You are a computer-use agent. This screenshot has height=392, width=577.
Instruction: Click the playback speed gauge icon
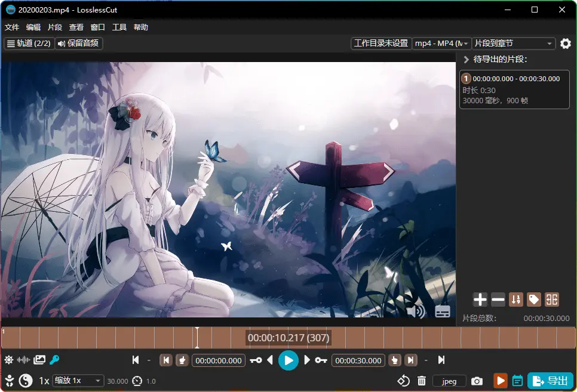[x=137, y=381]
